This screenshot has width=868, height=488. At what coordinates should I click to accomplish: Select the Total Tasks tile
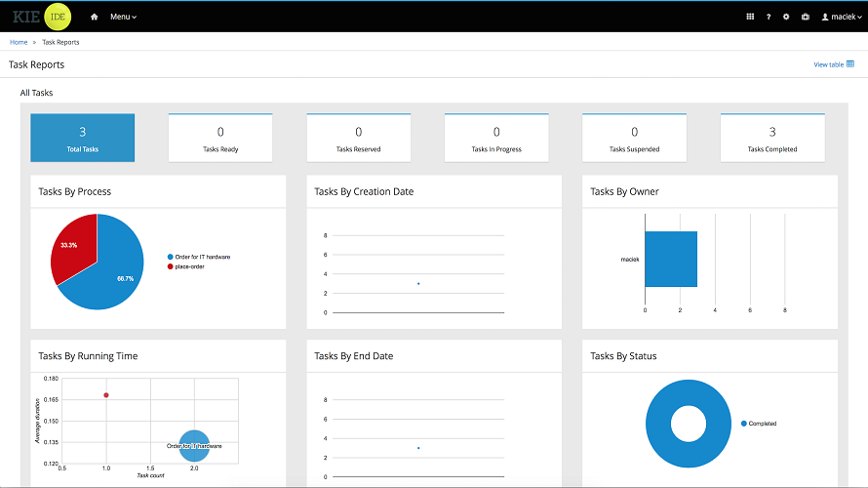tap(83, 138)
